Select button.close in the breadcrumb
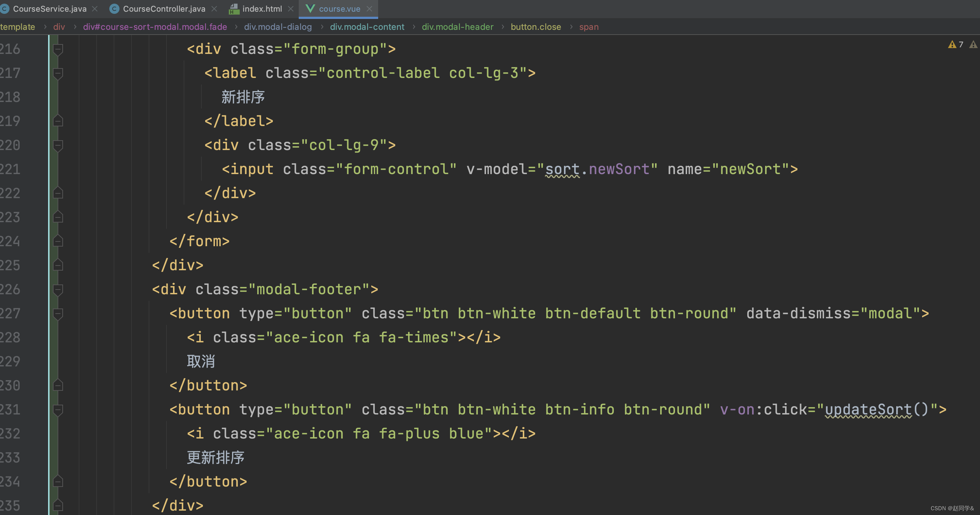The width and height of the screenshot is (980, 515). 535,27
